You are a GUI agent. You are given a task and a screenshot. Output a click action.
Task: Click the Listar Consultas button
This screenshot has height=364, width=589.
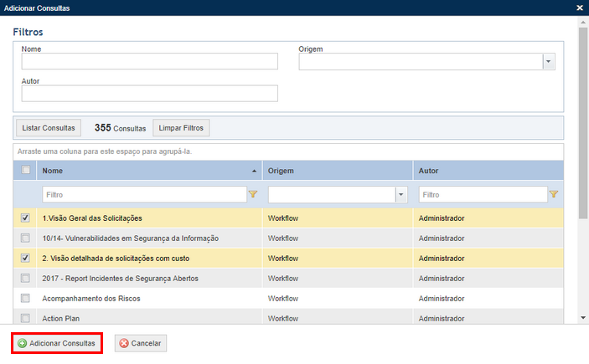click(49, 128)
